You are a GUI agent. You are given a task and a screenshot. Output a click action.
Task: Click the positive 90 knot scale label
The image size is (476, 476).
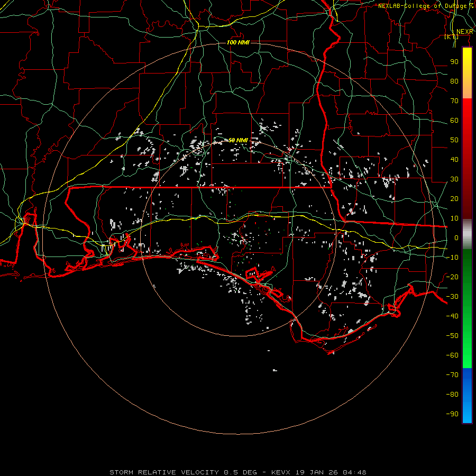(x=454, y=62)
